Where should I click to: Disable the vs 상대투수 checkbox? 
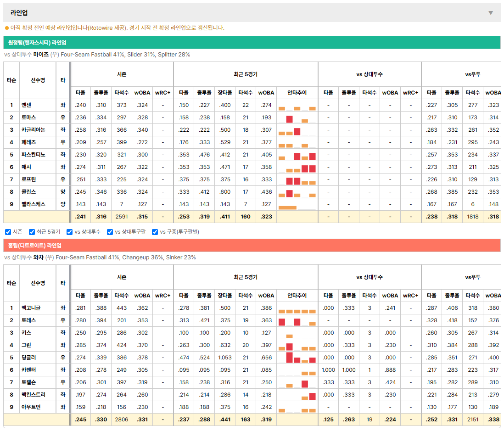coord(69,232)
